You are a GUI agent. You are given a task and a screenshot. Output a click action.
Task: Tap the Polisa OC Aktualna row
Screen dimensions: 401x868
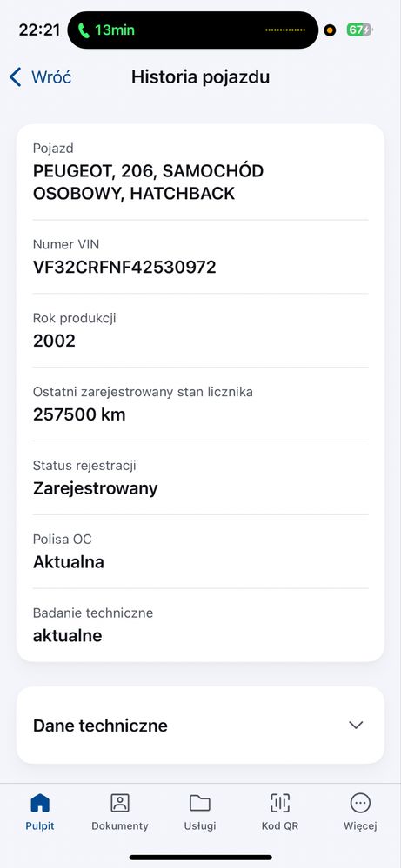click(x=200, y=552)
